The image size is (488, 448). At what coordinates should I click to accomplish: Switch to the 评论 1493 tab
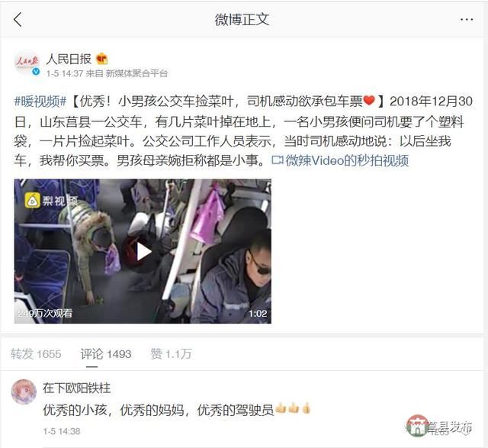pyautogui.click(x=106, y=354)
